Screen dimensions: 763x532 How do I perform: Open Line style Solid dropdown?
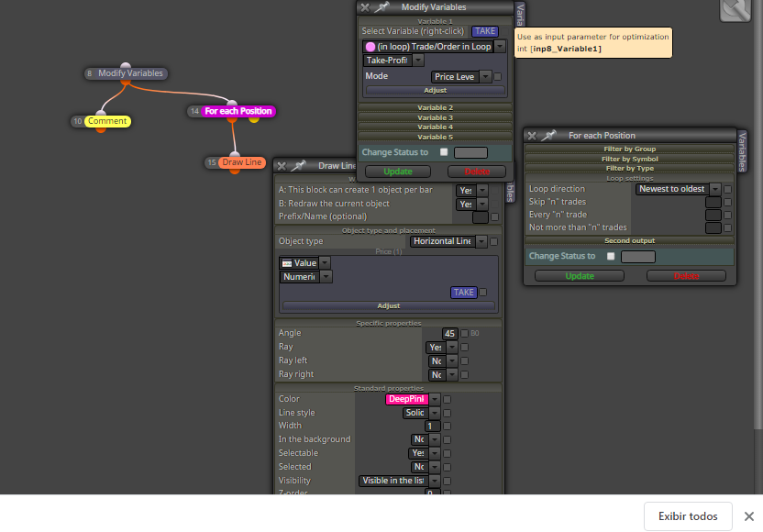435,413
